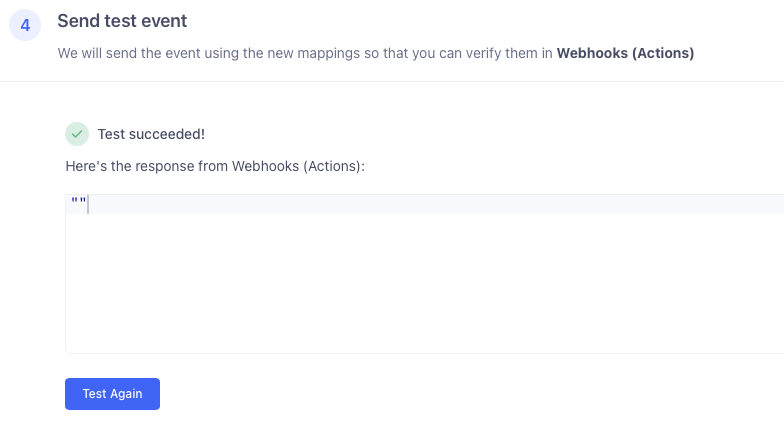
Task: Click the green success checkmark icon
Action: [x=77, y=134]
